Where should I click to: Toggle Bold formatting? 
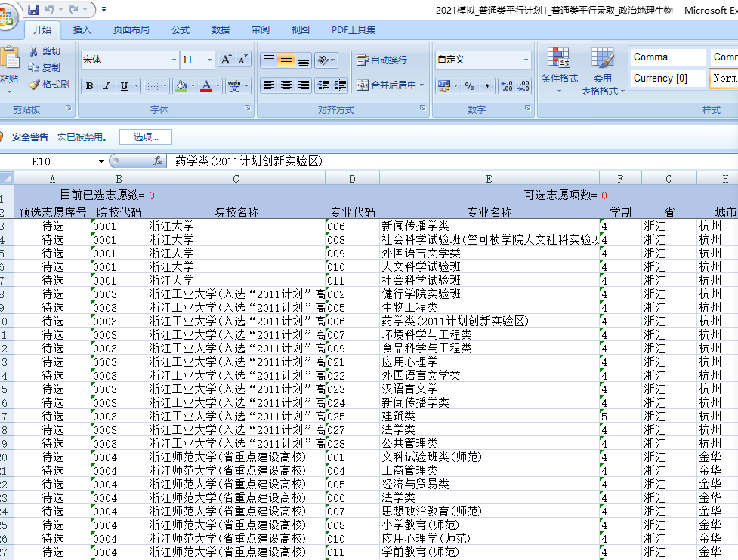tap(89, 86)
